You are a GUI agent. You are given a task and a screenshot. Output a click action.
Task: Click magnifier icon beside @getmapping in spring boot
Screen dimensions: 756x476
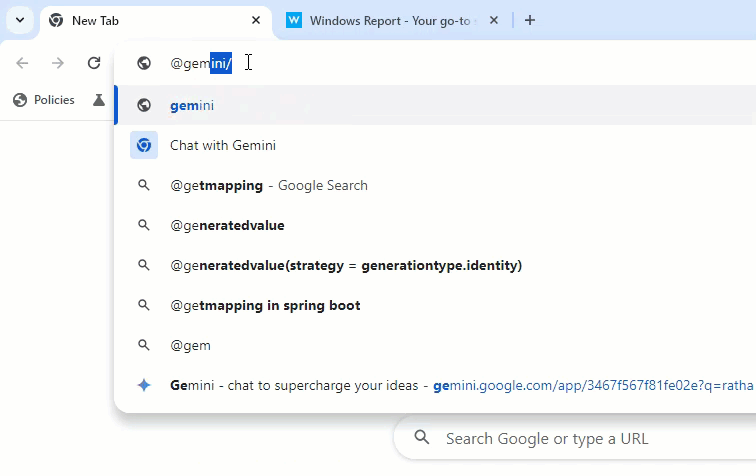point(144,305)
